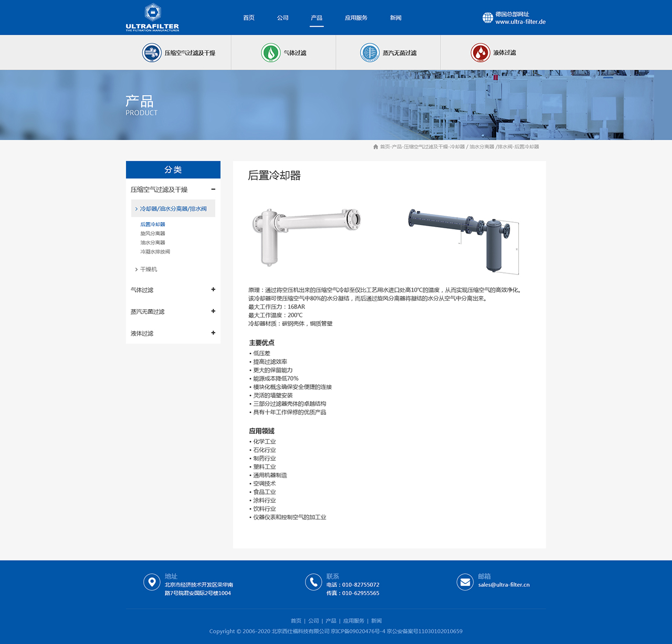672x644 pixels.
Task: Click the home icon in breadcrumb
Action: [375, 147]
